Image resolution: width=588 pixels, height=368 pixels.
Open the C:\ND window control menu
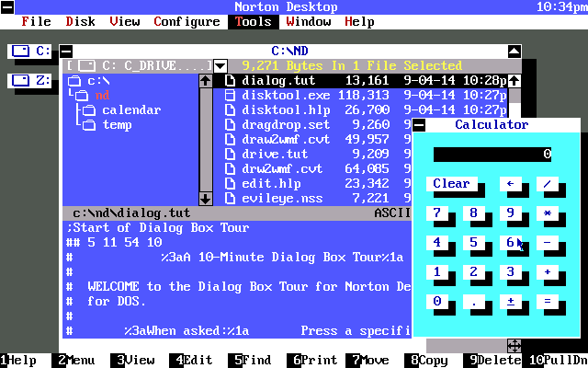pyautogui.click(x=66, y=52)
